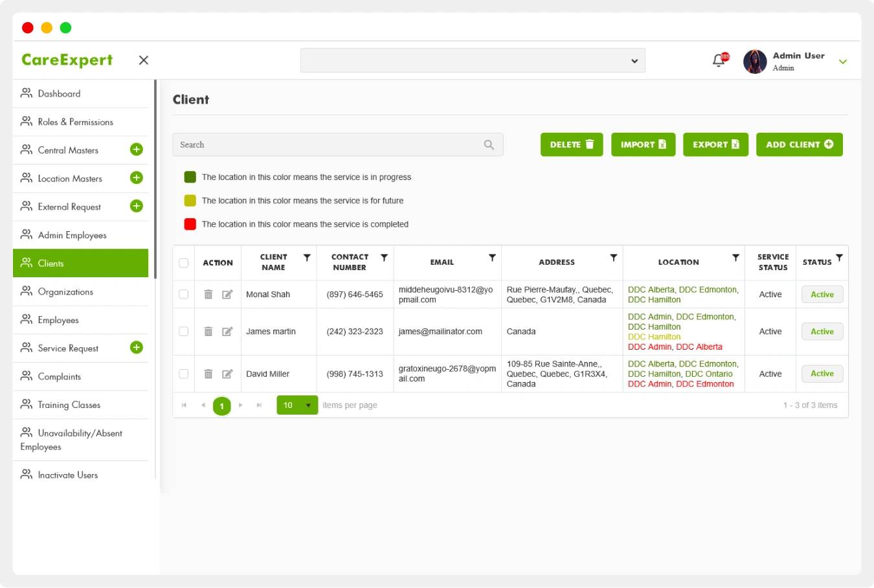Click the green plus icon next to Central Masters
Screen dimensions: 874x588
point(137,149)
